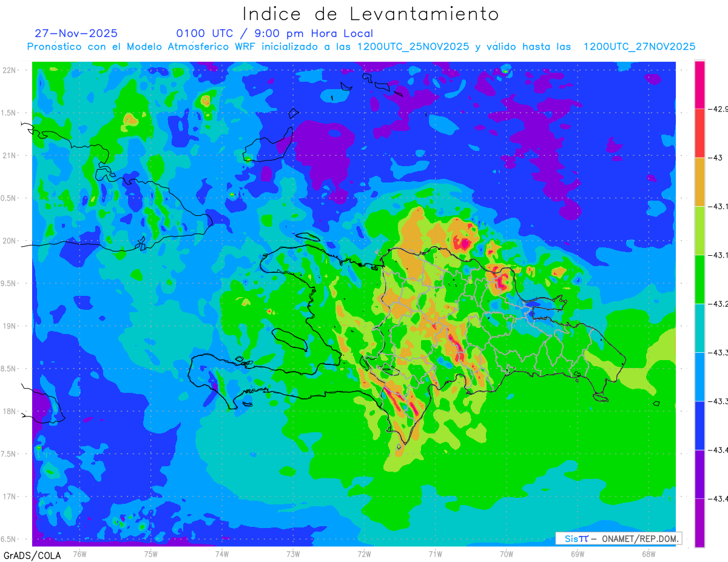Click the '72W' longitude label
The height and width of the screenshot is (562, 728).
point(364,554)
